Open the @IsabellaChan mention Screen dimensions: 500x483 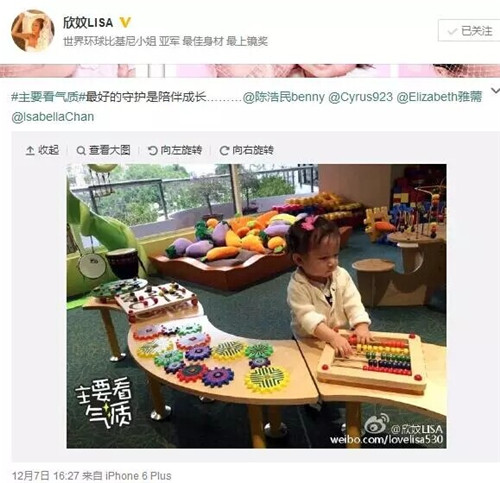pyautogui.click(x=53, y=117)
